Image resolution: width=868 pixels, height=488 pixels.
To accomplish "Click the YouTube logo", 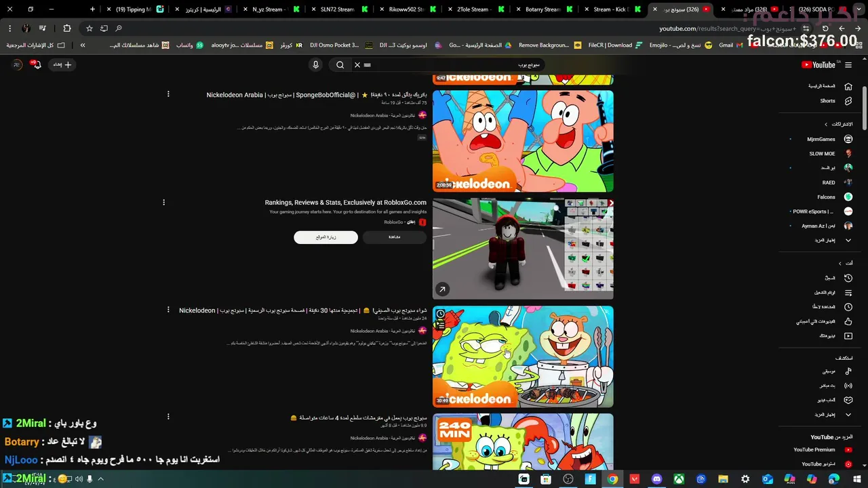I will (818, 65).
